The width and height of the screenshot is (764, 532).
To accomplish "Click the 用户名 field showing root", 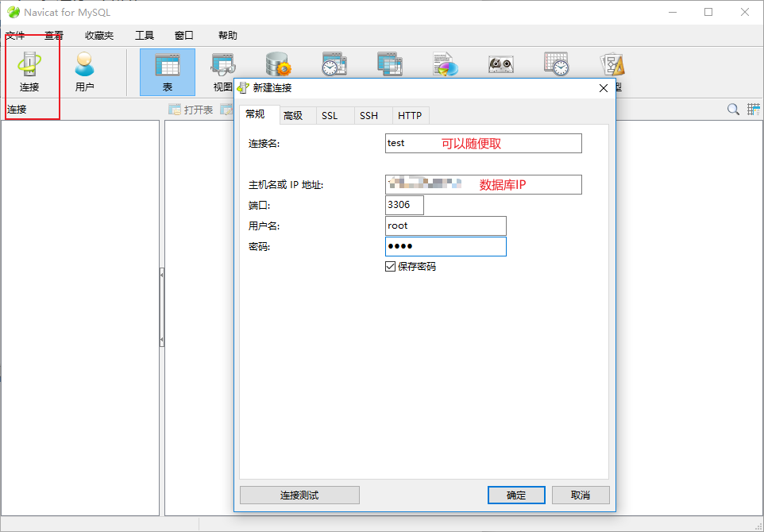I will [446, 226].
